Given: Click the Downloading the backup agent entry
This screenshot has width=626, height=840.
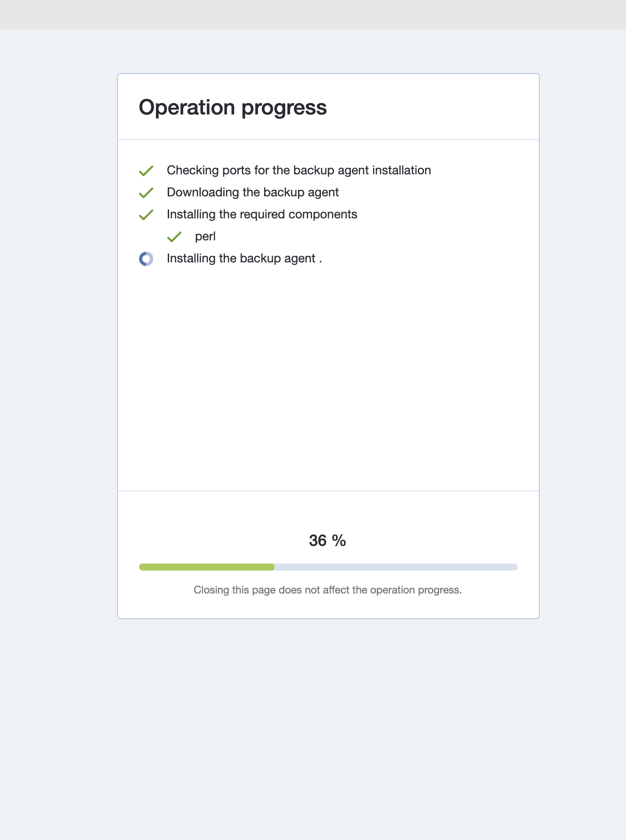Looking at the screenshot, I should [x=252, y=192].
